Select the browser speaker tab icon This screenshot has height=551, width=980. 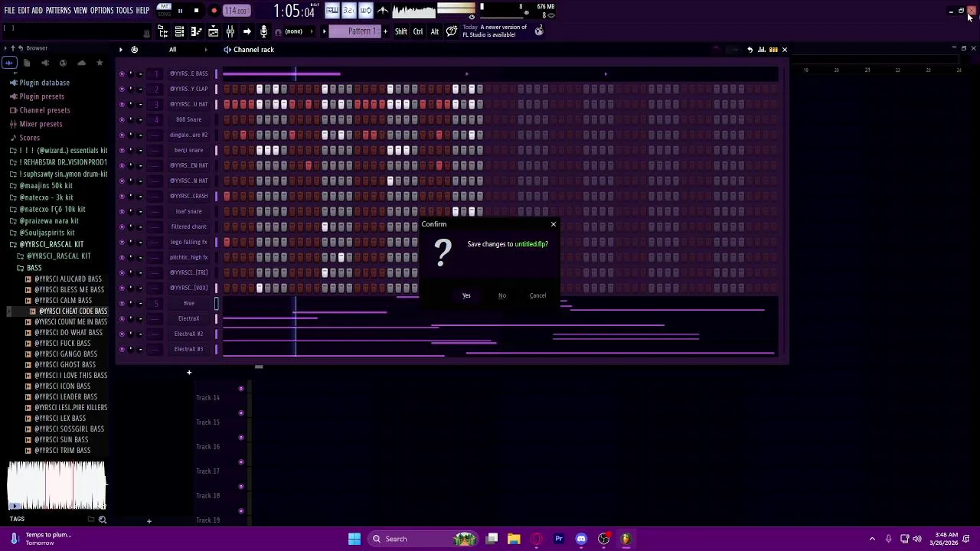[45, 63]
